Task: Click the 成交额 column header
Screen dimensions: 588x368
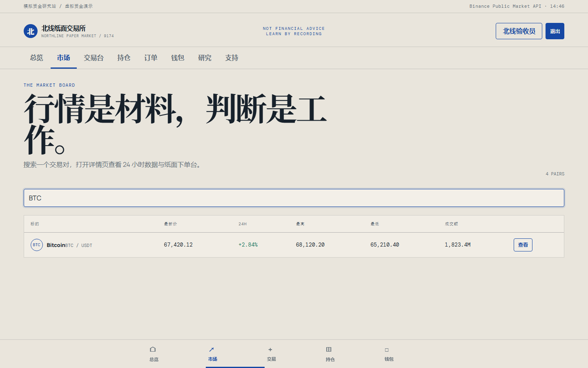Action: [x=452, y=224]
